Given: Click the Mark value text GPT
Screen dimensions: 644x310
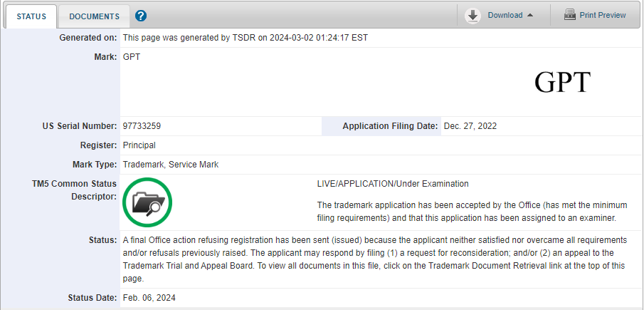Looking at the screenshot, I should point(132,57).
